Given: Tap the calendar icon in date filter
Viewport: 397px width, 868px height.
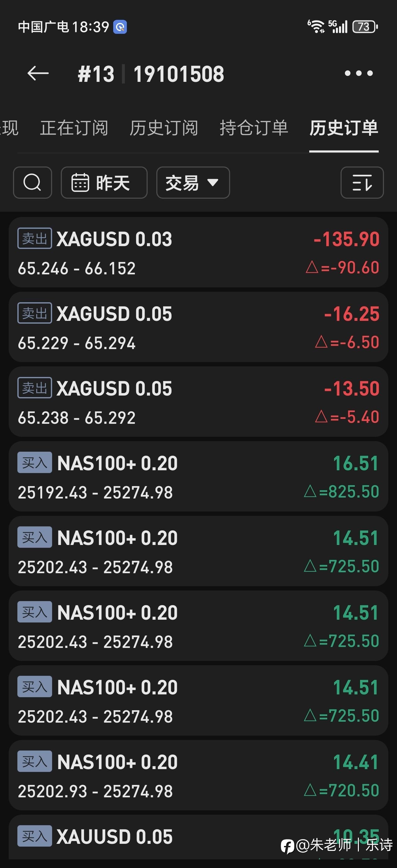Looking at the screenshot, I should pyautogui.click(x=80, y=183).
